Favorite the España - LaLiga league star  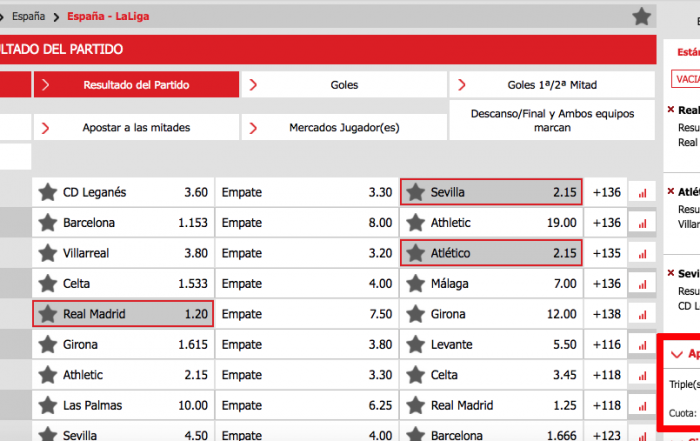642,17
